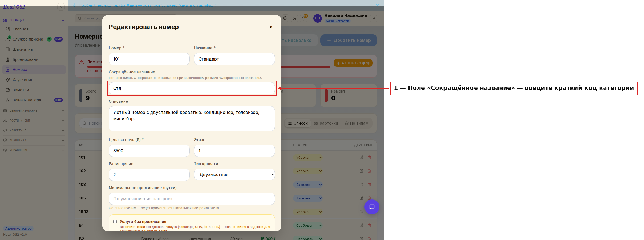Screen dimensions: 644x240
Task: Expand the Ценообразование sidebar section
Action: (34, 111)
